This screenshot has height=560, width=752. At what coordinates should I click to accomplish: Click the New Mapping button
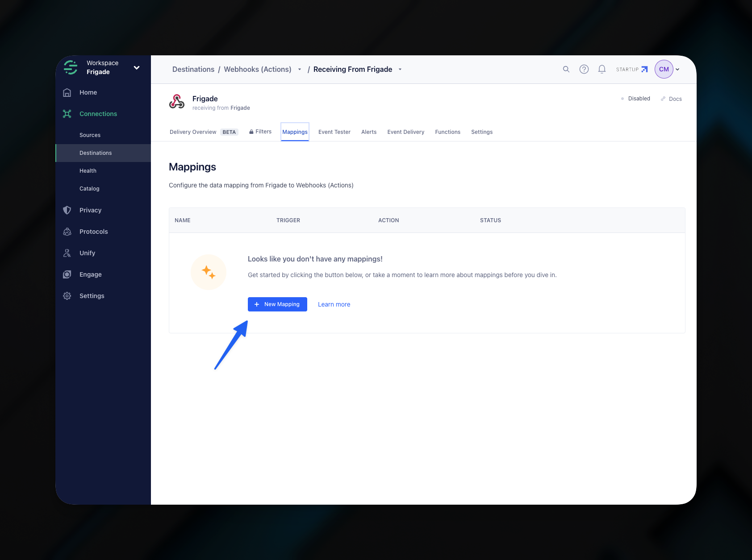(x=277, y=304)
